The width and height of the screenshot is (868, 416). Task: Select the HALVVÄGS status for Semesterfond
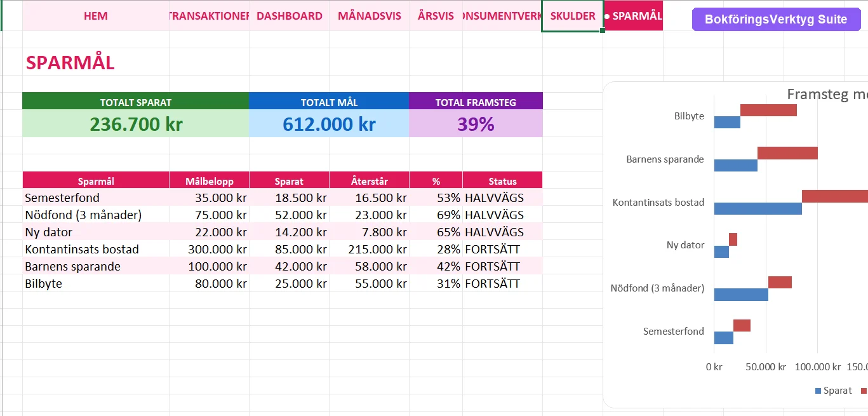tap(502, 198)
